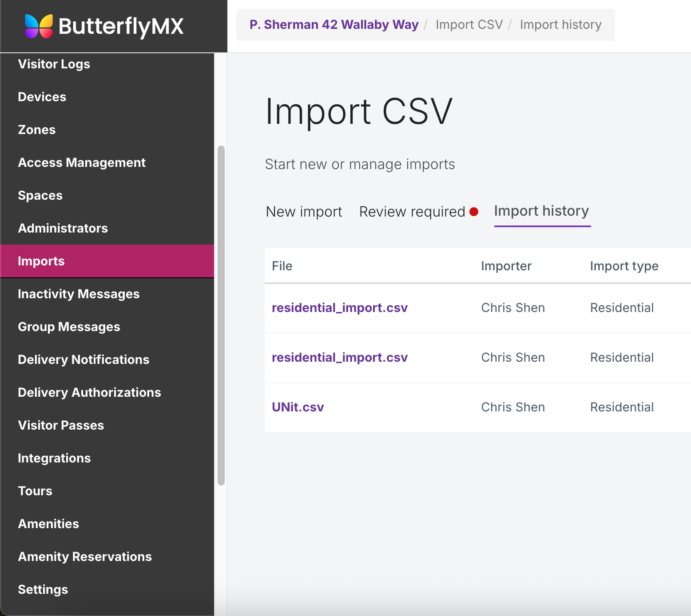691x616 pixels.
Task: Switch to the New import tab
Action: (x=304, y=212)
